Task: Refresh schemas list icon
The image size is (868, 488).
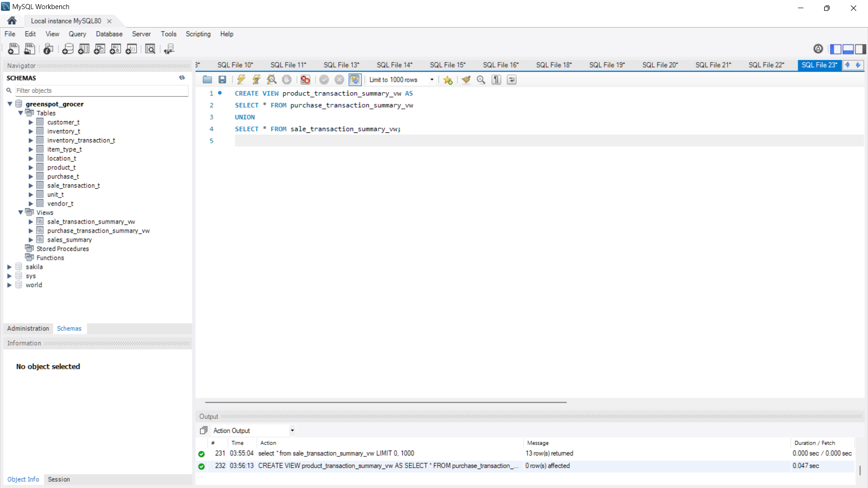Action: click(182, 78)
